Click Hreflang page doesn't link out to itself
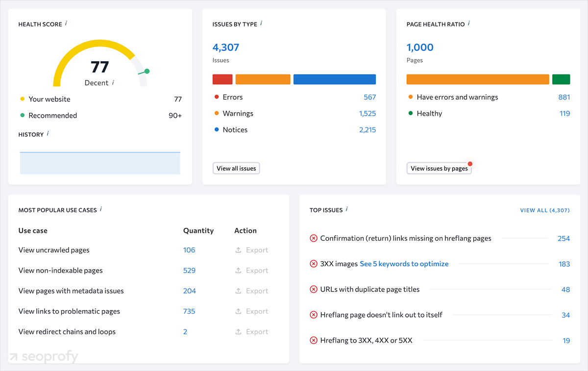The height and width of the screenshot is (371, 588). click(x=381, y=315)
